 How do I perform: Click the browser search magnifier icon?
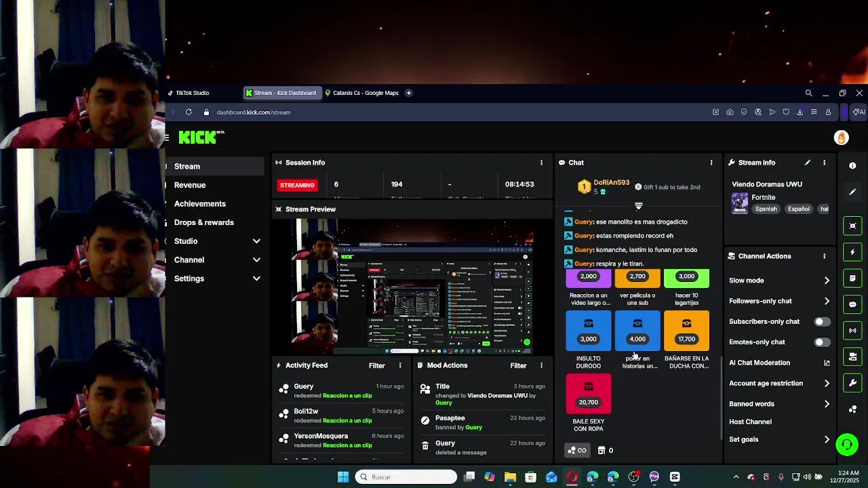(808, 93)
